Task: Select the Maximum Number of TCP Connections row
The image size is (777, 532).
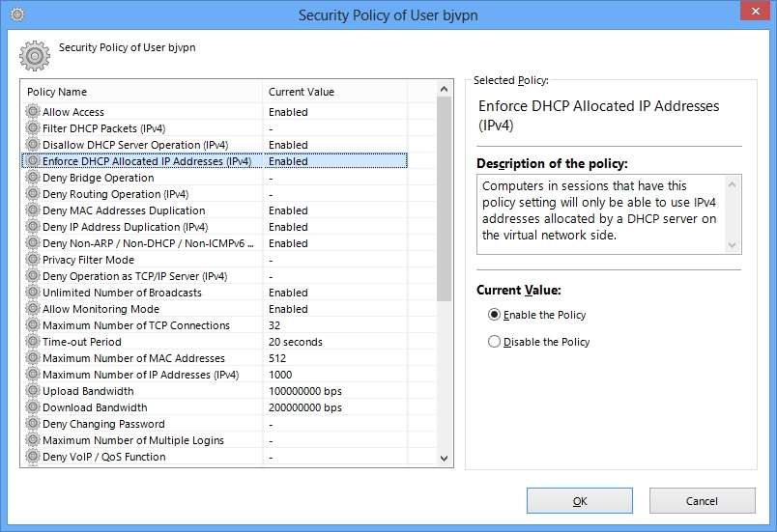Action: click(x=215, y=325)
